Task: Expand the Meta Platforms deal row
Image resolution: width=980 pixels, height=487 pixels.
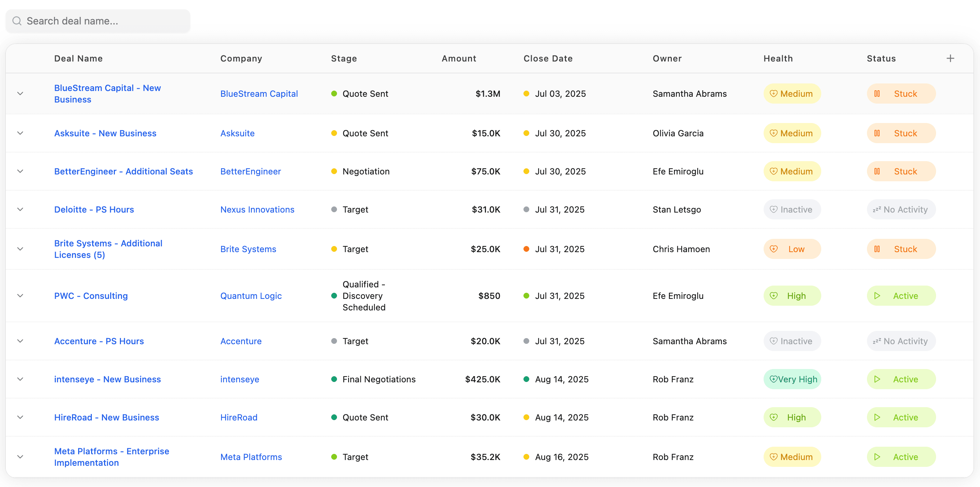Action: click(20, 456)
